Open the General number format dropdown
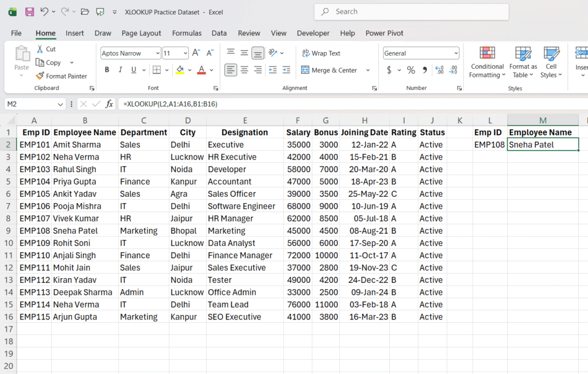This screenshot has width=588, height=374. (455, 53)
